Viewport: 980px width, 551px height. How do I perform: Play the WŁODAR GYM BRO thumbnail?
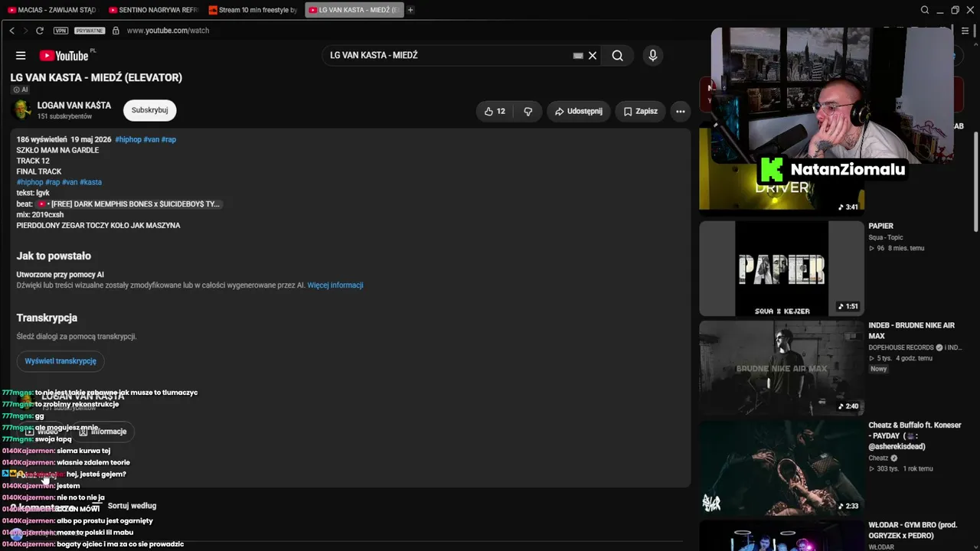point(781,536)
